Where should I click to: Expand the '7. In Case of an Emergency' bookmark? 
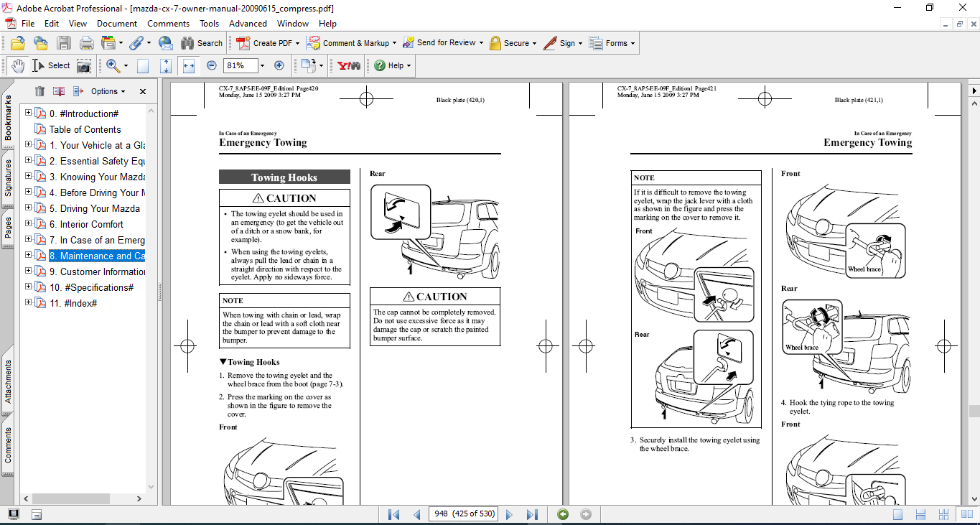coord(29,240)
